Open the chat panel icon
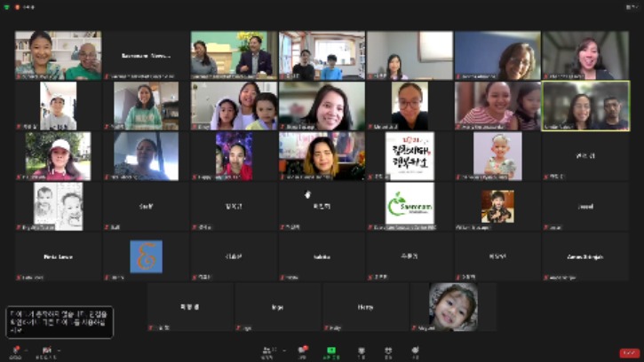The width and height of the screenshot is (644, 362). [x=303, y=351]
